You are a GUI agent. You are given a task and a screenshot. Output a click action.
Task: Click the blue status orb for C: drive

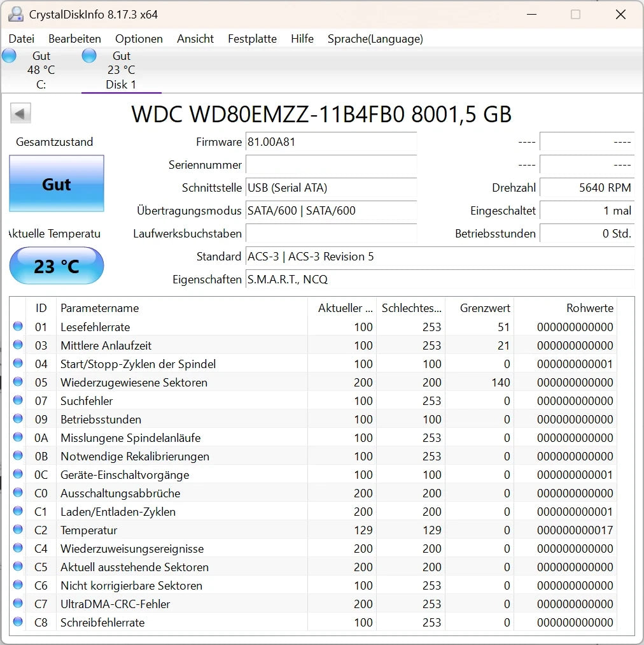coord(9,55)
